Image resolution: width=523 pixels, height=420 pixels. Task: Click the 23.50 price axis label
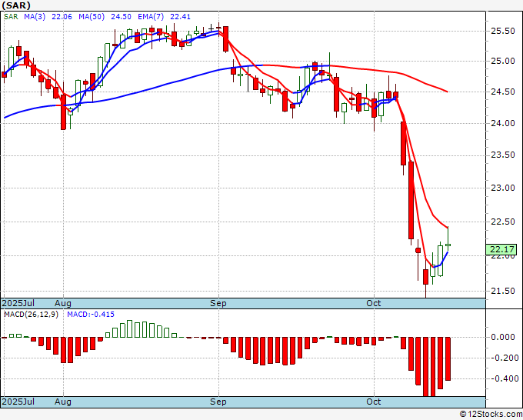click(x=503, y=155)
